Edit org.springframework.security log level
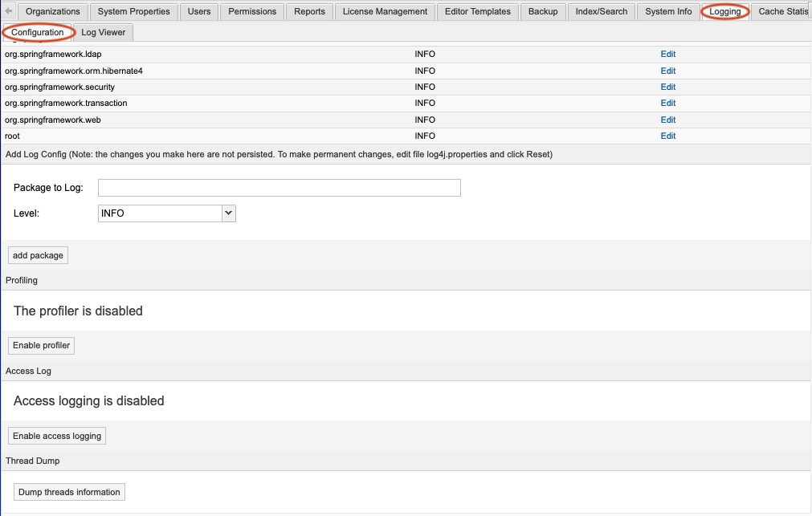Viewport: 812px width, 516px height. 668,87
